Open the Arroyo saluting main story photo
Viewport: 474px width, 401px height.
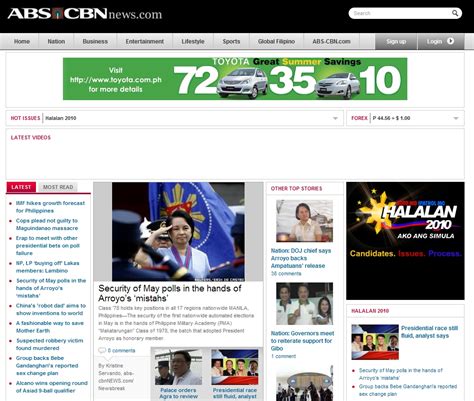(178, 231)
